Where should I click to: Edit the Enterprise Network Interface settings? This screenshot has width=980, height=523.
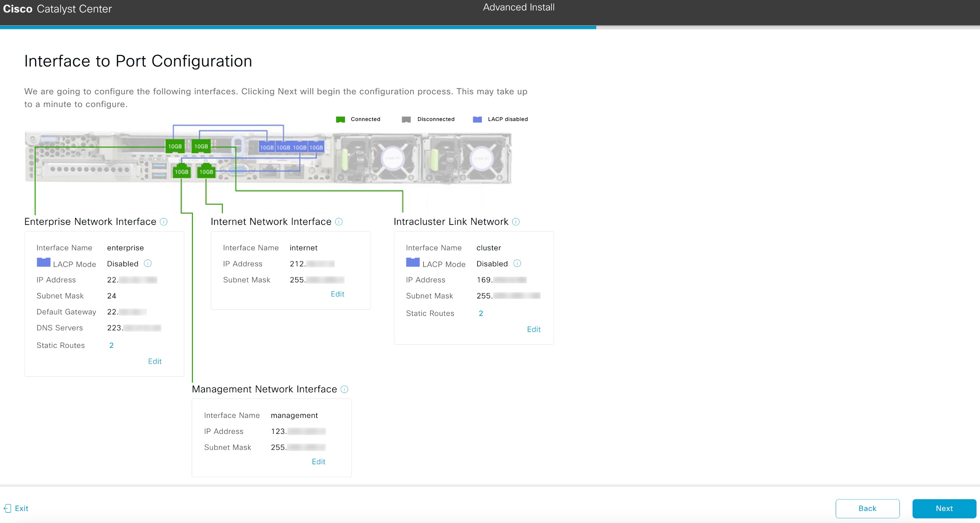pos(155,361)
